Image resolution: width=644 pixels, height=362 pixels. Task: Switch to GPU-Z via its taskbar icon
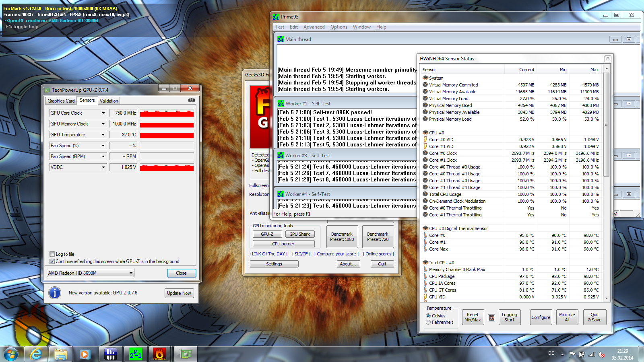[185, 354]
